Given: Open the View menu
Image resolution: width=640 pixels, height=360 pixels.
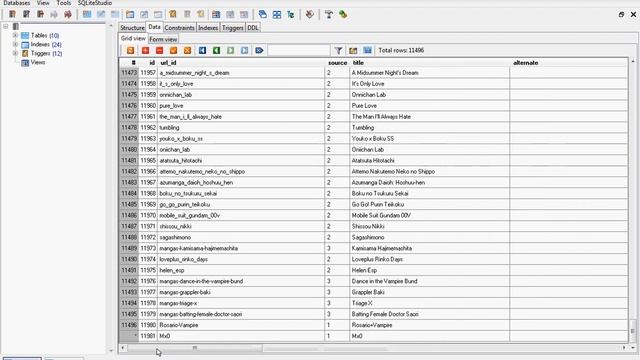Looking at the screenshot, I should coord(43,3).
